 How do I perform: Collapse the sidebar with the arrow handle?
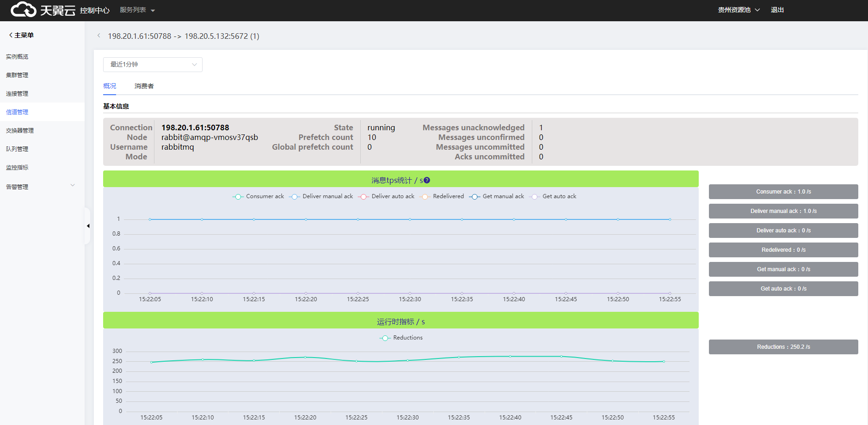pyautogui.click(x=88, y=226)
